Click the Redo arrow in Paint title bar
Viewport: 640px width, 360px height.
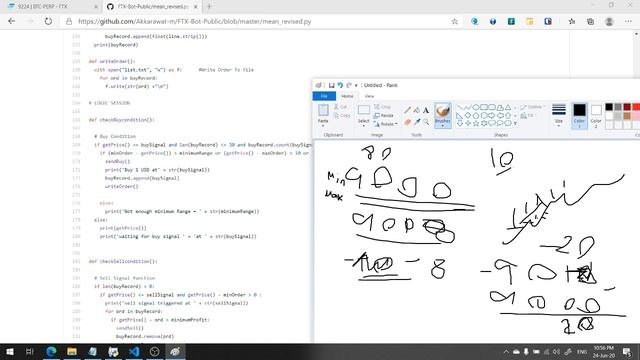click(x=349, y=85)
